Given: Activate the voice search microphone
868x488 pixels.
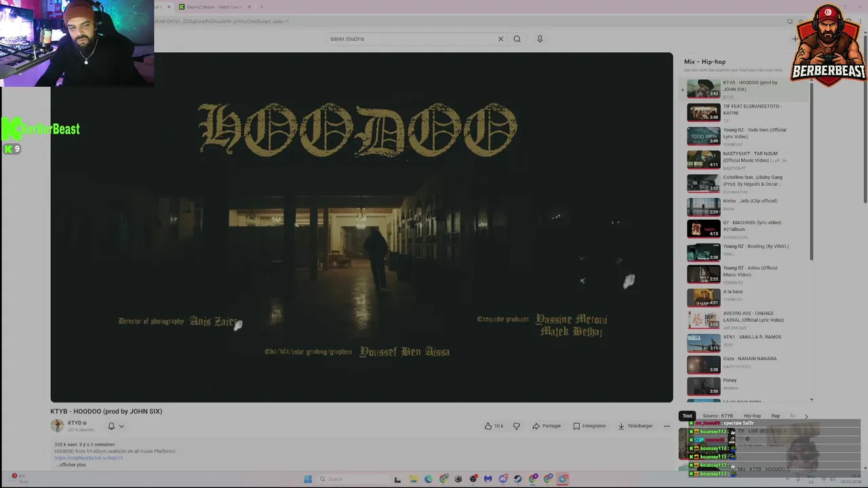Looking at the screenshot, I should click(x=540, y=39).
